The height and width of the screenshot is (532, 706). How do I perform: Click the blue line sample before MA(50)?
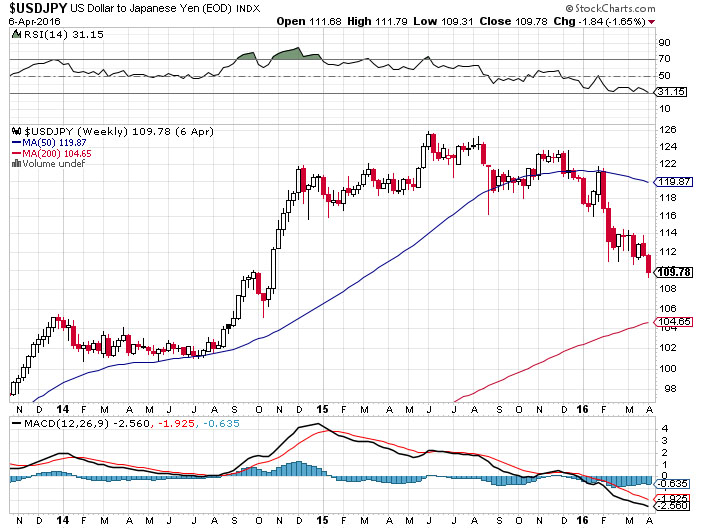pyautogui.click(x=17, y=142)
